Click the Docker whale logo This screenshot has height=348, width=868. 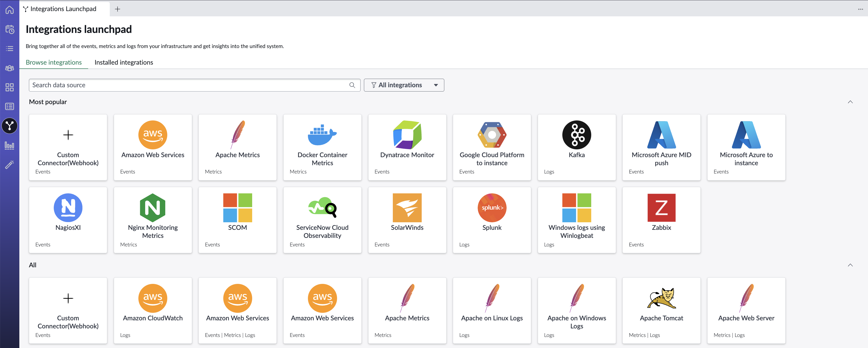click(x=322, y=135)
